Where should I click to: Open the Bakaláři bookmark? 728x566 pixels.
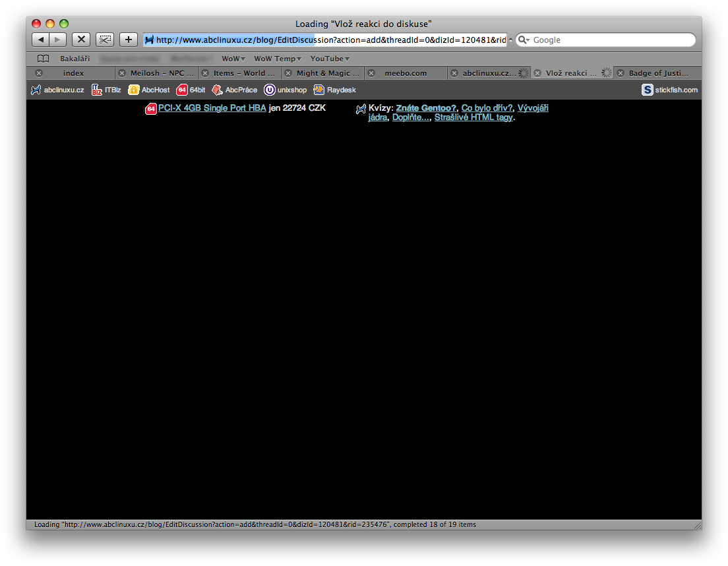point(75,59)
